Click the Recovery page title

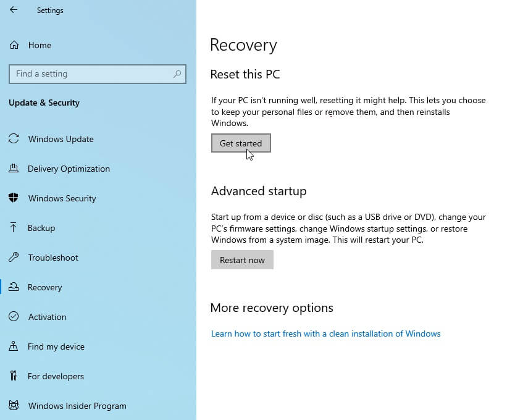(243, 45)
